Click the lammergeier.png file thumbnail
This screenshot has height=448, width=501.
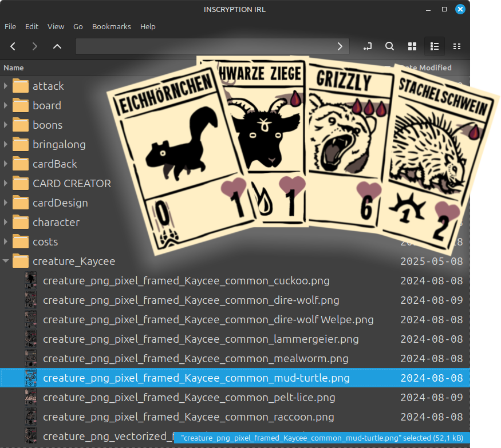click(31, 339)
